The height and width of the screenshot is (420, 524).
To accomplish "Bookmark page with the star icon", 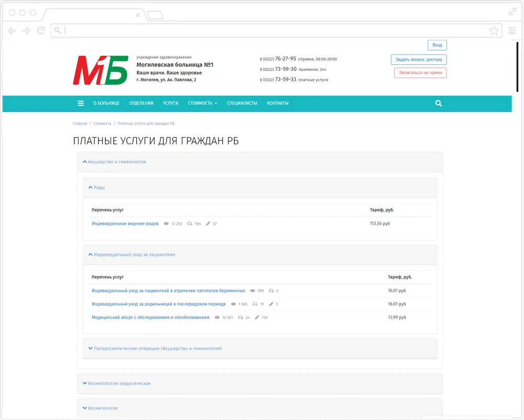I will (x=494, y=31).
